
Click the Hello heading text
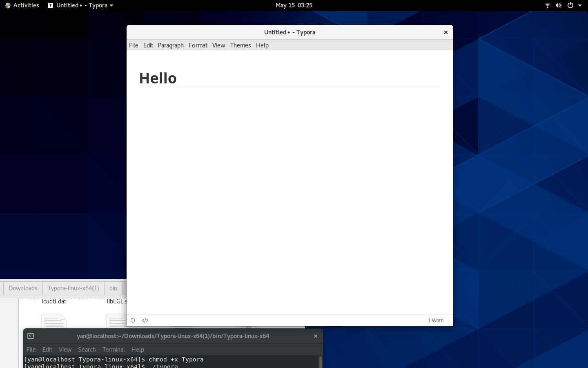158,78
